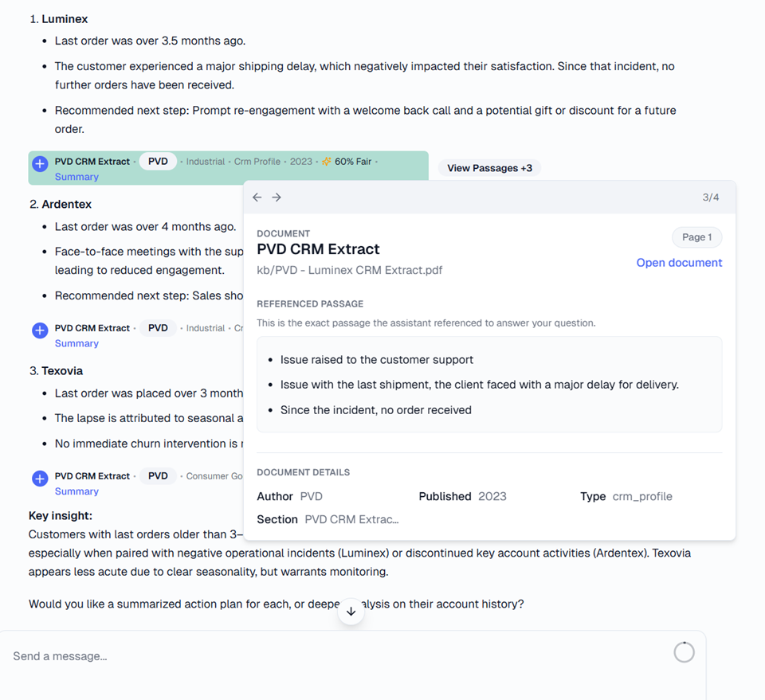Screen dimensions: 765x700
Task: Click the circular send button
Action: (684, 652)
